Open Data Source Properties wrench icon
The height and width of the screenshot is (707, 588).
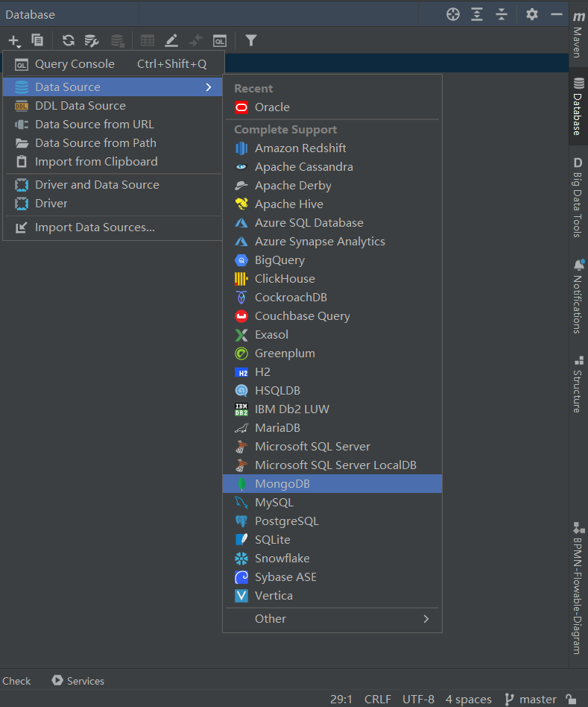92,40
